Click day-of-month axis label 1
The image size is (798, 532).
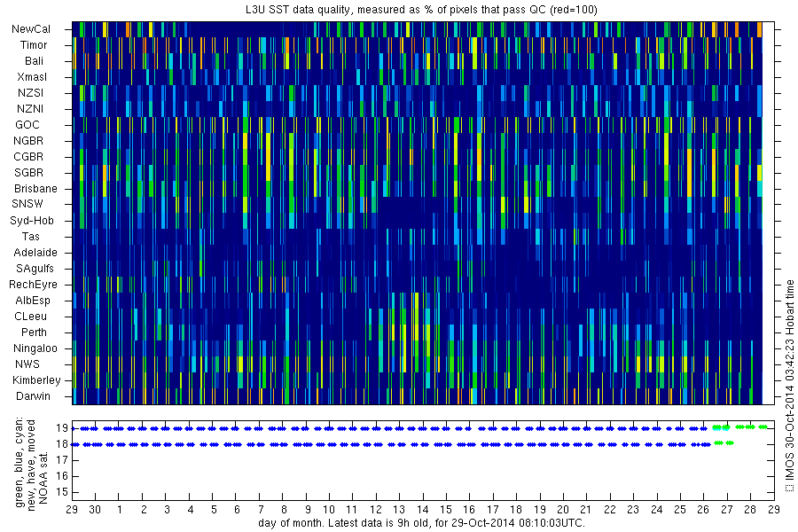coord(120,510)
